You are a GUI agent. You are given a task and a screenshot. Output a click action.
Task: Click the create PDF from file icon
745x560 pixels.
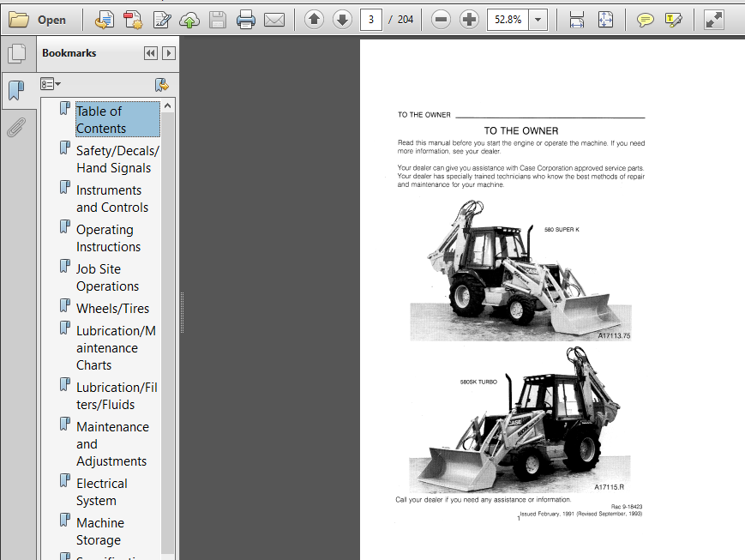(105, 20)
